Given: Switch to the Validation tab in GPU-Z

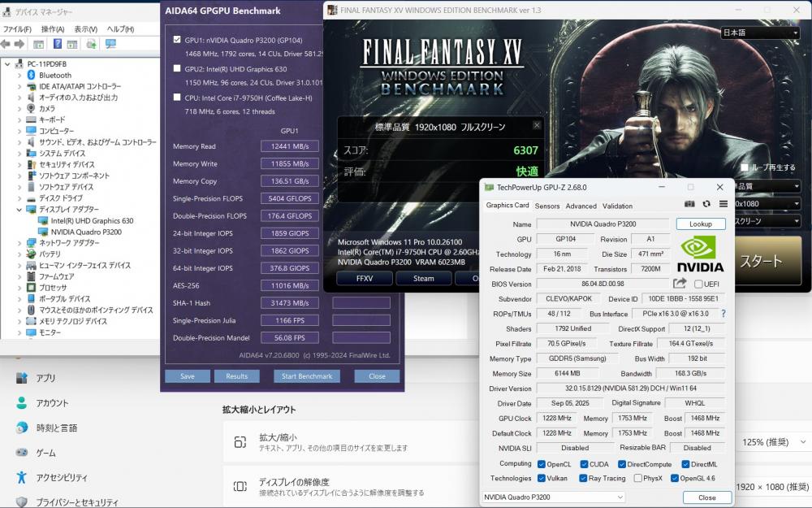Looking at the screenshot, I should coord(617,206).
